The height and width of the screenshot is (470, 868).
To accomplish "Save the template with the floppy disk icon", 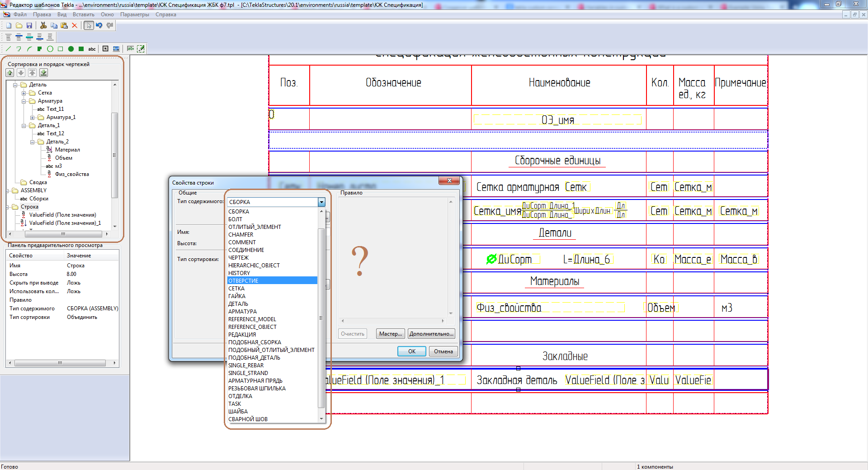I will tap(29, 26).
